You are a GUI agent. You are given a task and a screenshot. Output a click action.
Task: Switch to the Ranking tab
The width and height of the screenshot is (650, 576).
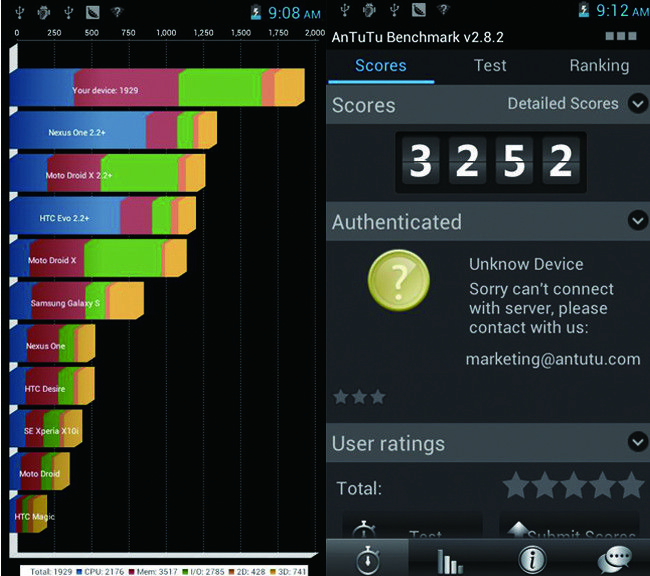click(x=599, y=66)
